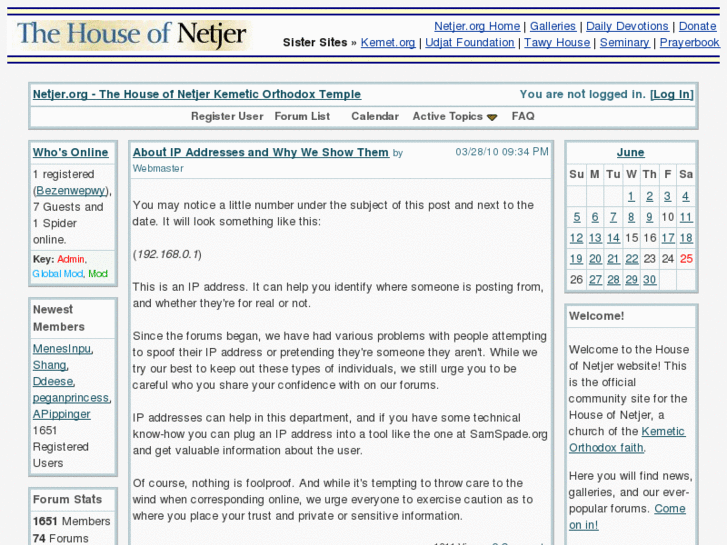Select June 27 in the calendar
The height and width of the screenshot is (545, 727).
(595, 280)
